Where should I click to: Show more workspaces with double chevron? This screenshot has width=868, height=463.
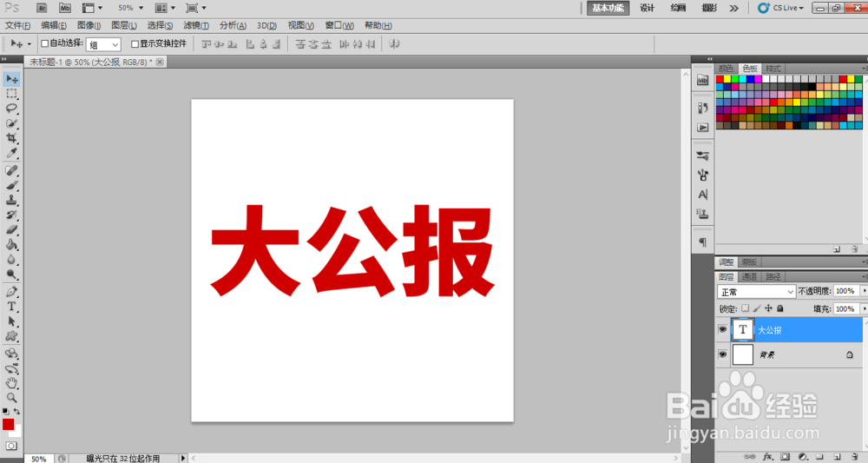(x=734, y=8)
